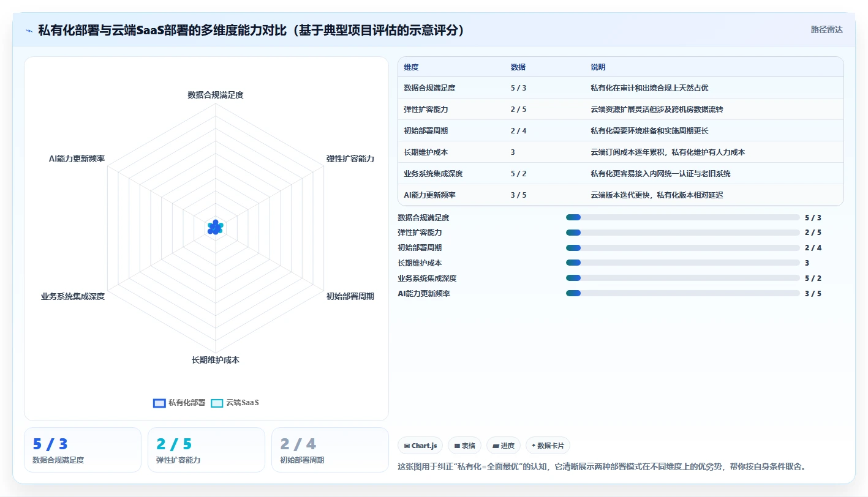
Task: Click the radar axis label 初始部署周期
Action: (x=350, y=296)
